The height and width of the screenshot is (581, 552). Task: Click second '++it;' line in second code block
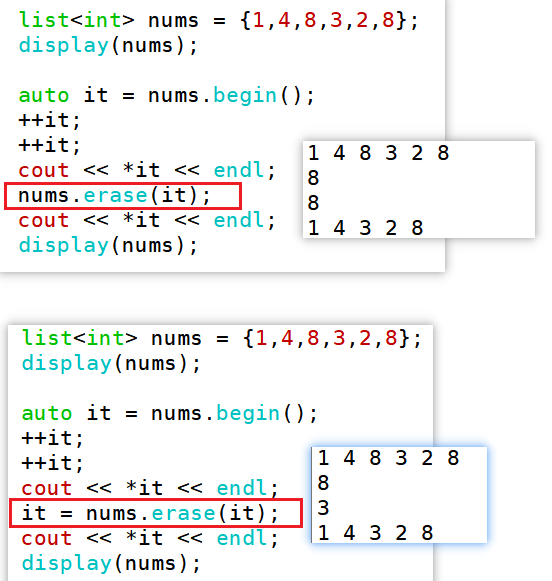[x=52, y=463]
